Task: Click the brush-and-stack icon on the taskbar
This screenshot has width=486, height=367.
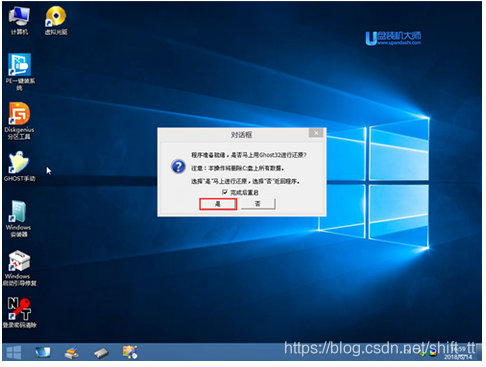Action: pos(72,353)
